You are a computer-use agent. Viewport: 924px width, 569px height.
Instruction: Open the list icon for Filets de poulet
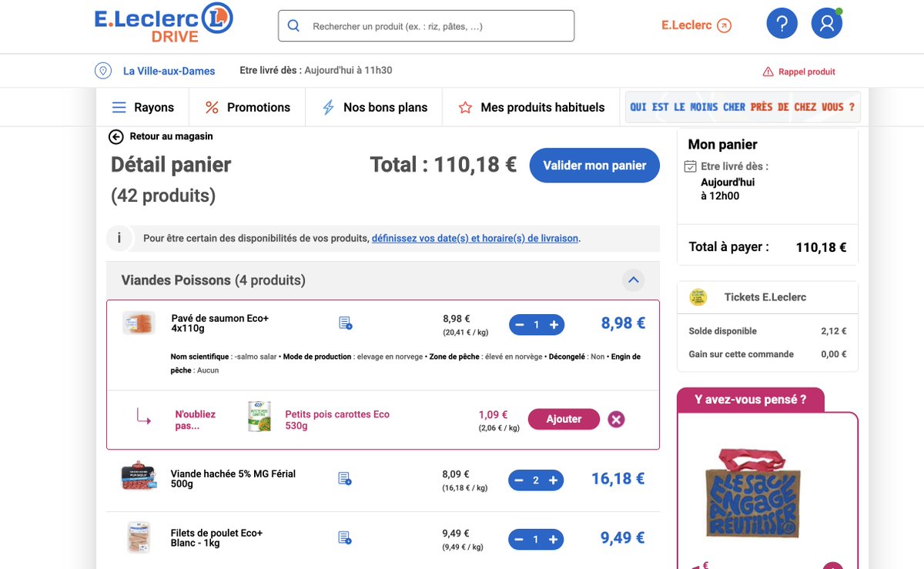345,537
